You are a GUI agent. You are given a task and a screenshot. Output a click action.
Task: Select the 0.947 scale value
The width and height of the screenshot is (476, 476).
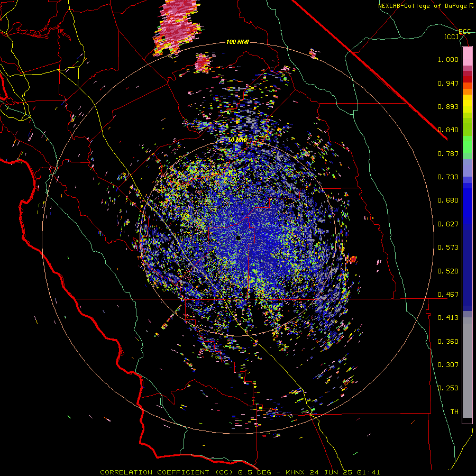tap(448, 83)
